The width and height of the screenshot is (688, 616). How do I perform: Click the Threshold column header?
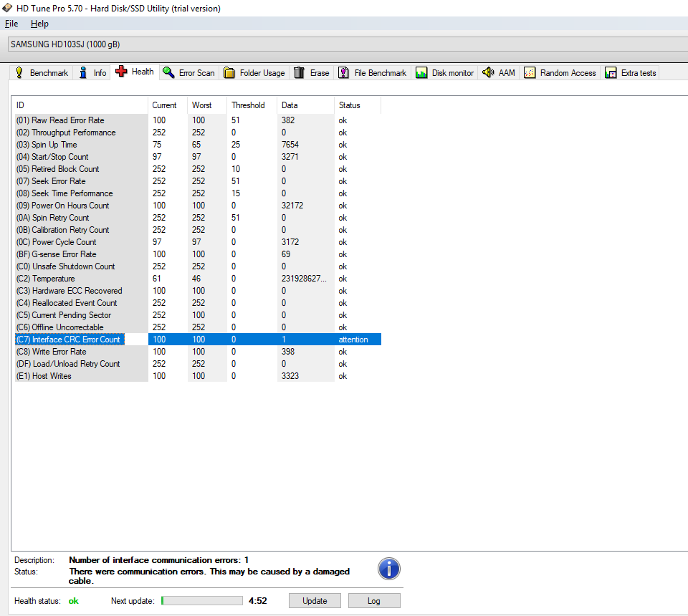coord(248,105)
